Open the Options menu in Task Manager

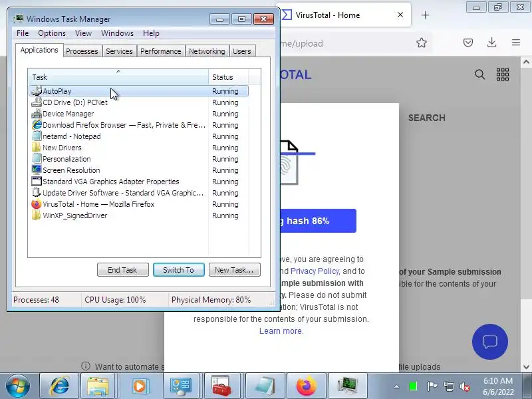52,33
